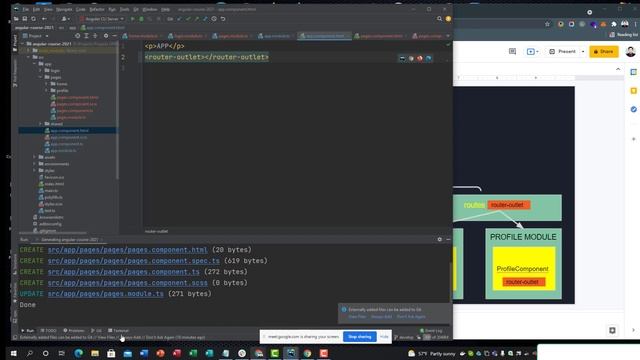Screen dimensions: 640x360
Task: Select the highlighted app.component.html tree file
Action: tap(67, 131)
